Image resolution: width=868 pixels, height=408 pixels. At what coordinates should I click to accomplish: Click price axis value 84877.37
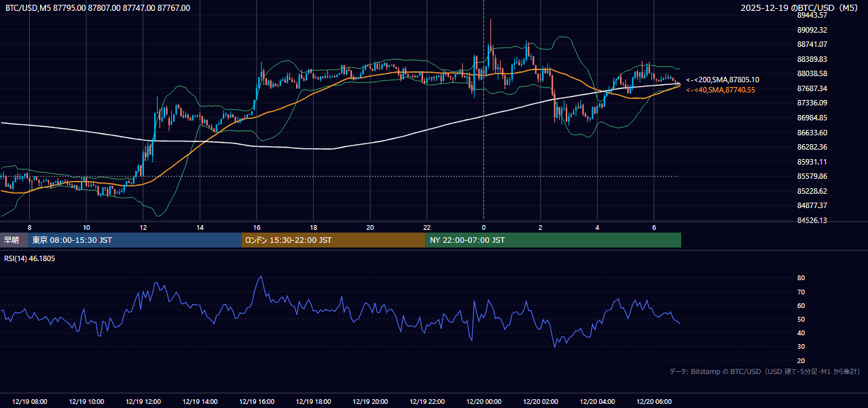point(812,205)
